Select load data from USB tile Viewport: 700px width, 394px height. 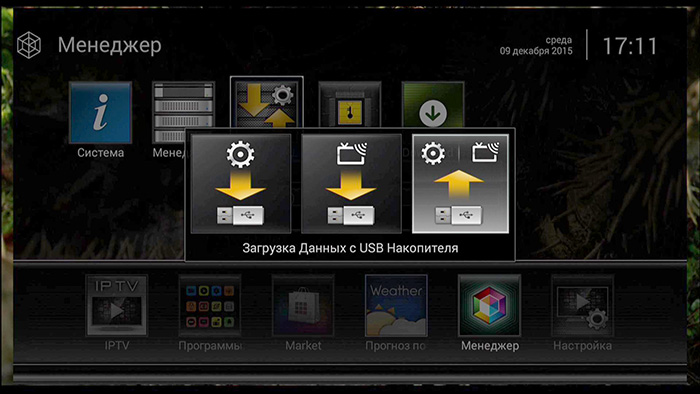(x=460, y=183)
